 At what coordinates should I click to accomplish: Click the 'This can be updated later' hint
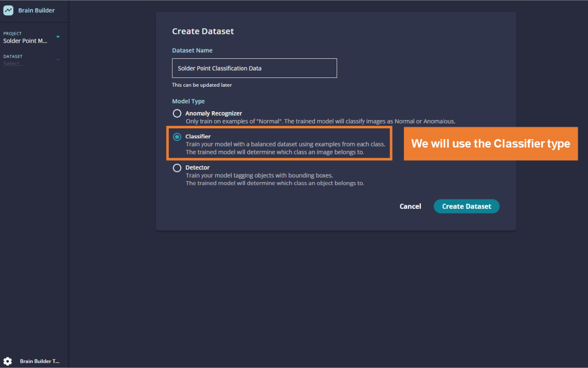coord(202,85)
